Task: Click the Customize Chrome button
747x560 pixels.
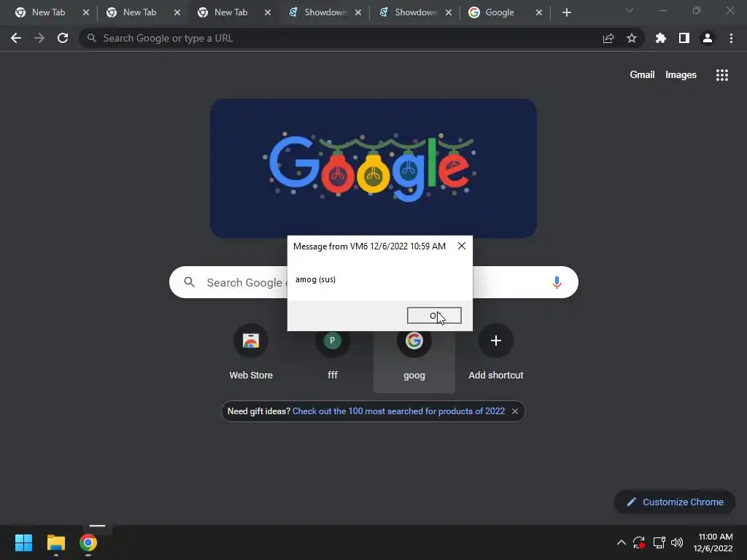Action: (x=675, y=502)
